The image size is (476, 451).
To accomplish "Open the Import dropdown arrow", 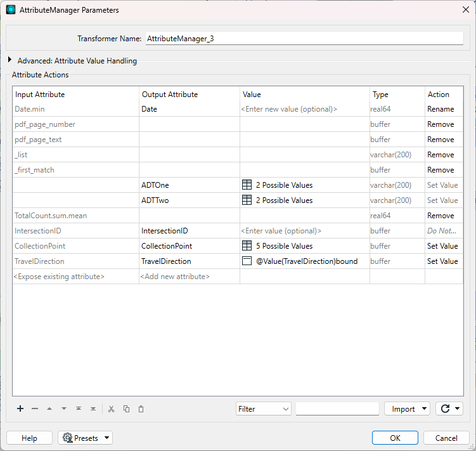I will point(425,409).
